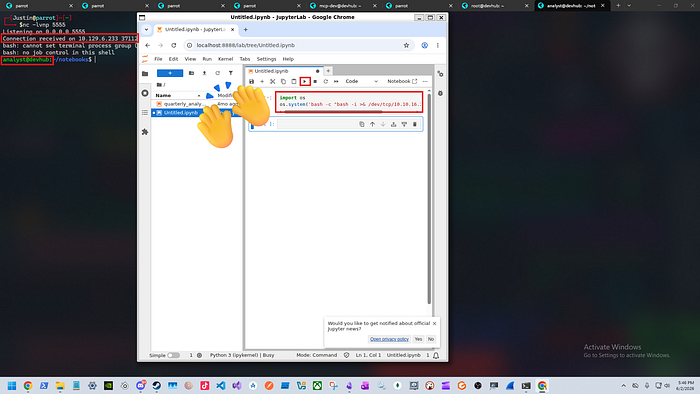Duplicate the active cell via cell toolbar
700x394 pixels.
tap(362, 124)
